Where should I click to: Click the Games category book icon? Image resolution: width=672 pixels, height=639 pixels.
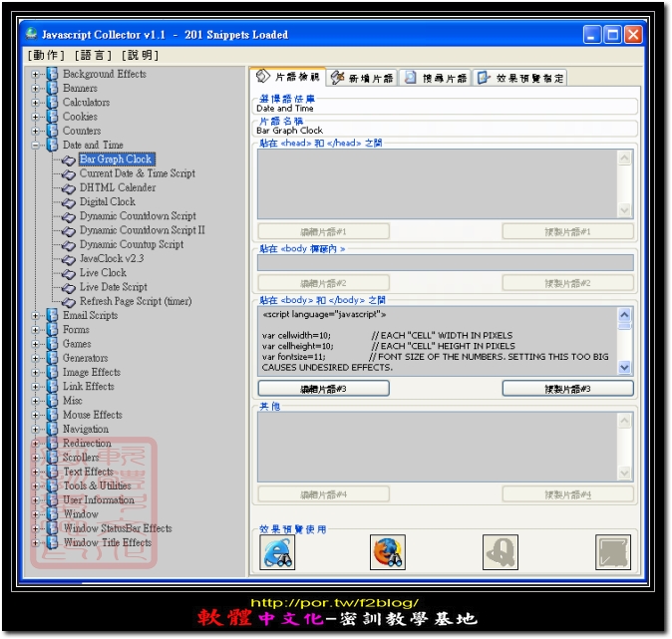point(52,344)
